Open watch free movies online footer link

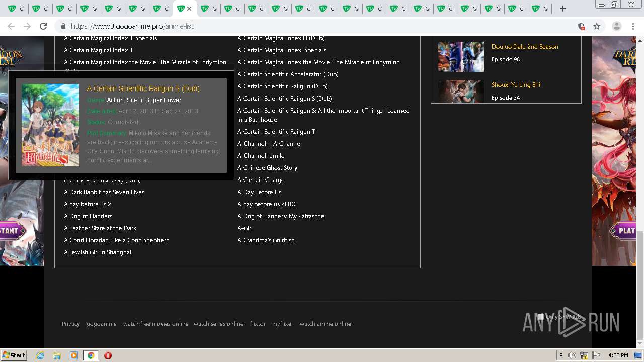coord(156,324)
